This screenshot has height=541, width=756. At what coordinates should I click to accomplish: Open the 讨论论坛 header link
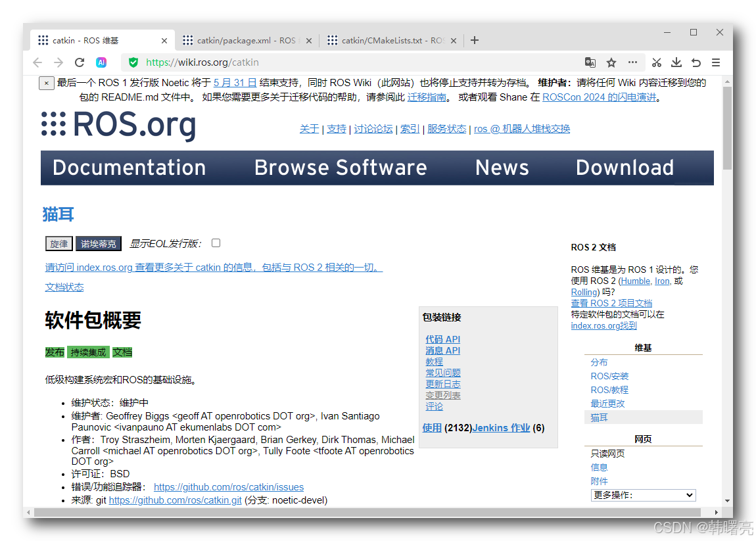[373, 129]
